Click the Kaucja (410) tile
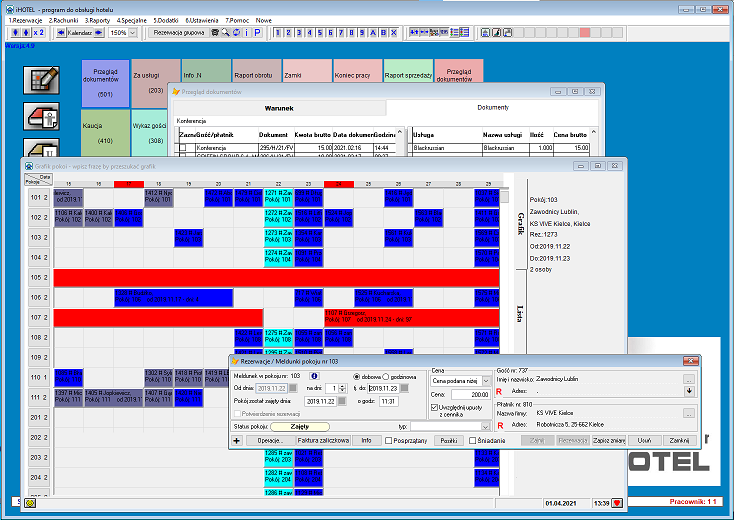The width and height of the screenshot is (734, 520). tap(105, 133)
